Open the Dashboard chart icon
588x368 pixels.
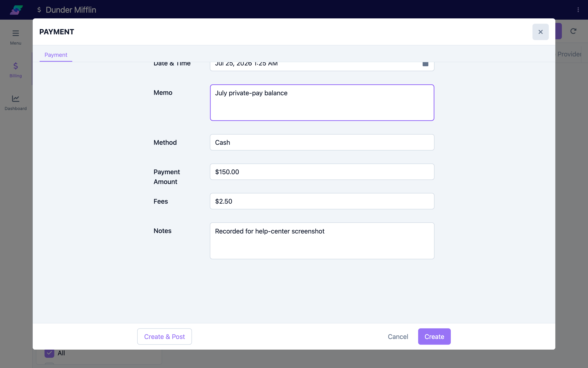16,99
